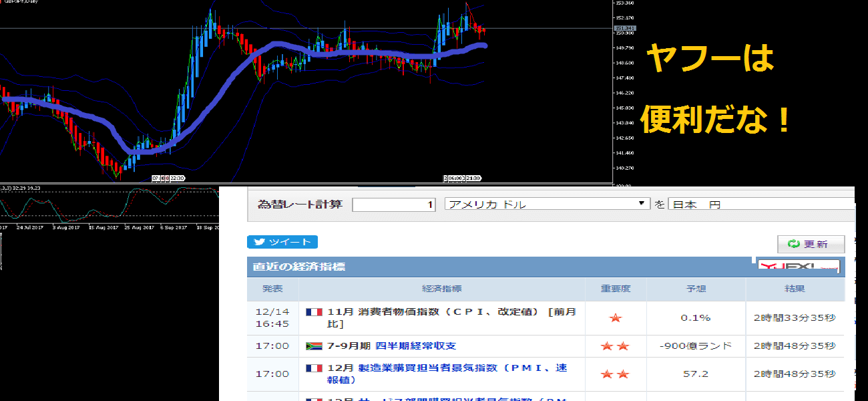Image resolution: width=868 pixels, height=401 pixels.
Task: Click the single star importance rating
Action: (x=616, y=318)
